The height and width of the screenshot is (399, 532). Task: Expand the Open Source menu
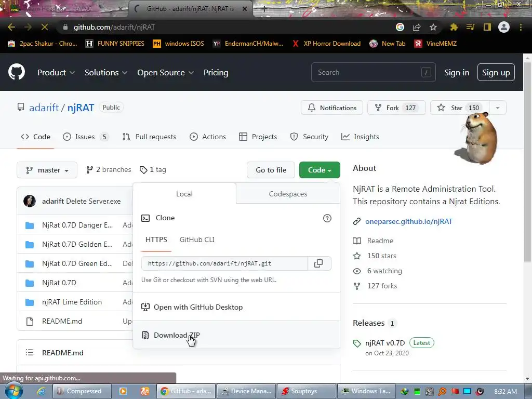click(x=166, y=73)
